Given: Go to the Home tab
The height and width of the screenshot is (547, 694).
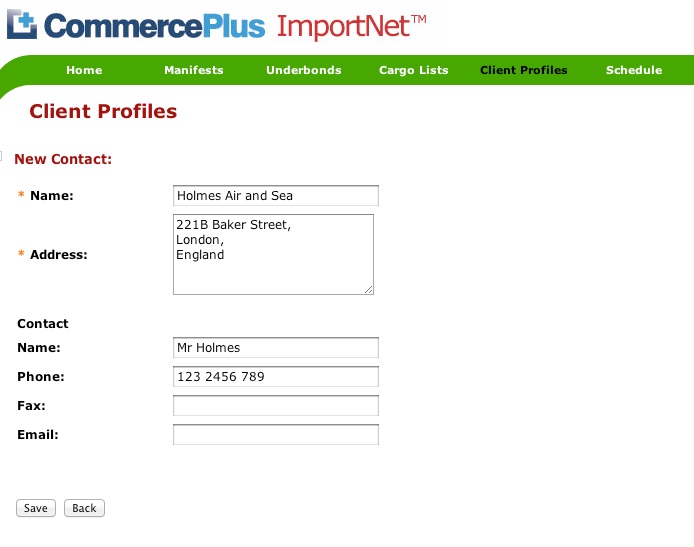Looking at the screenshot, I should click(84, 70).
